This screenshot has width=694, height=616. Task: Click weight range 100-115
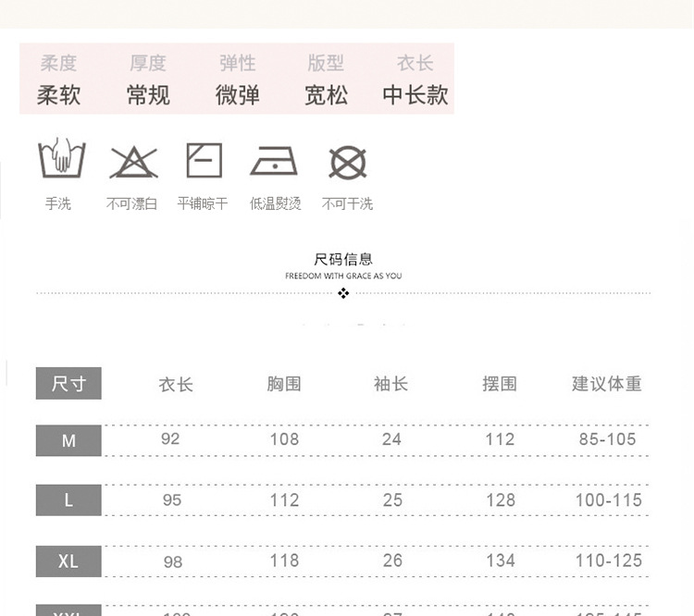point(609,500)
